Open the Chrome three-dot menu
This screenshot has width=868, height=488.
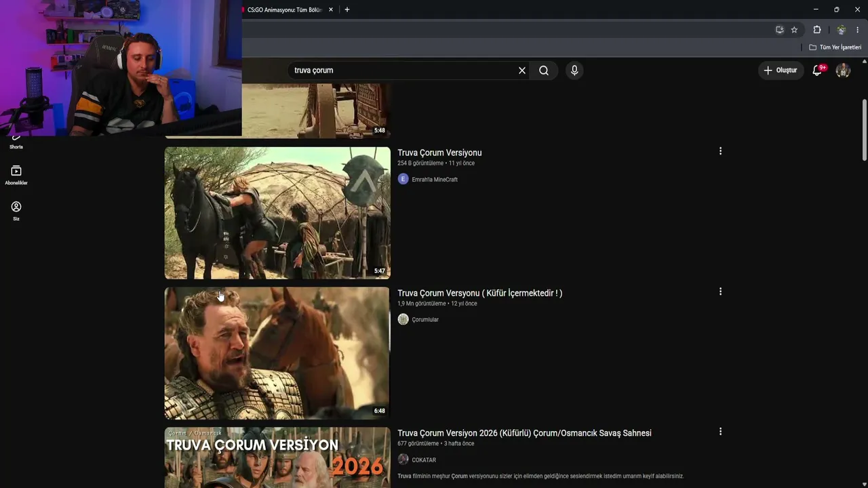[859, 30]
